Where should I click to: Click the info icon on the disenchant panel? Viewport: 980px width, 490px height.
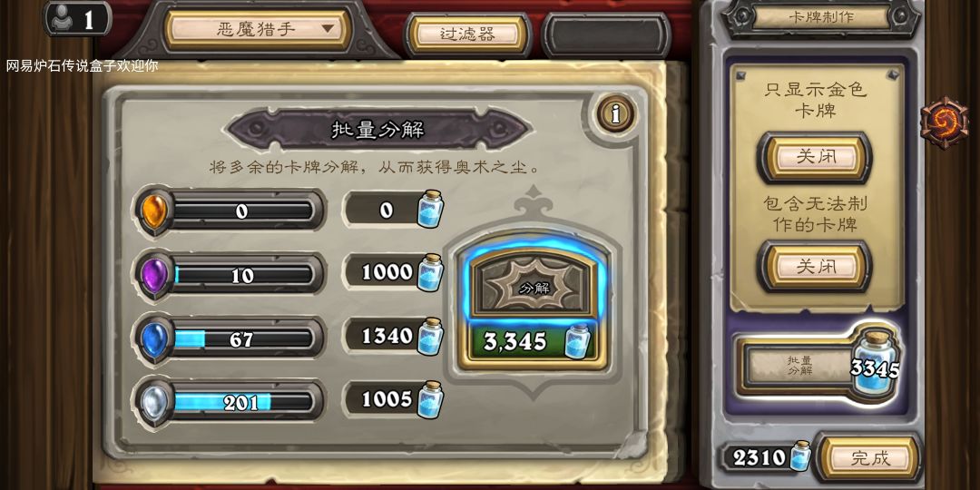(616, 113)
